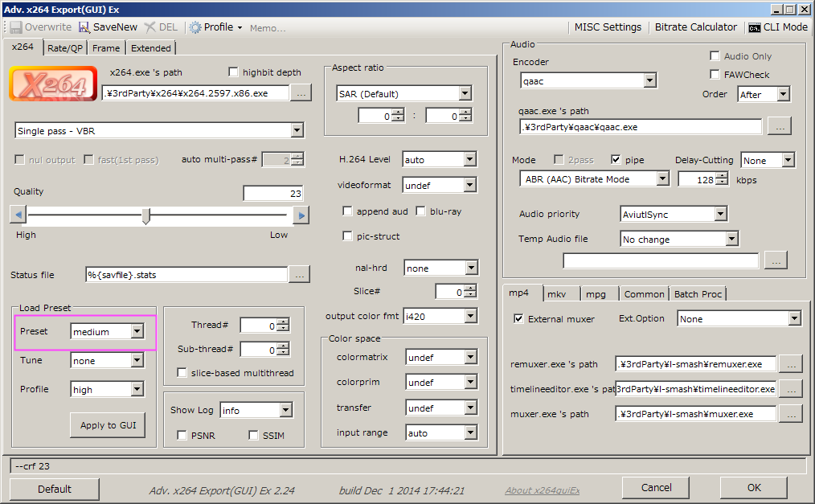This screenshot has width=815, height=504.
Task: Click the Overwrite floppy disk icon
Action: tap(15, 27)
